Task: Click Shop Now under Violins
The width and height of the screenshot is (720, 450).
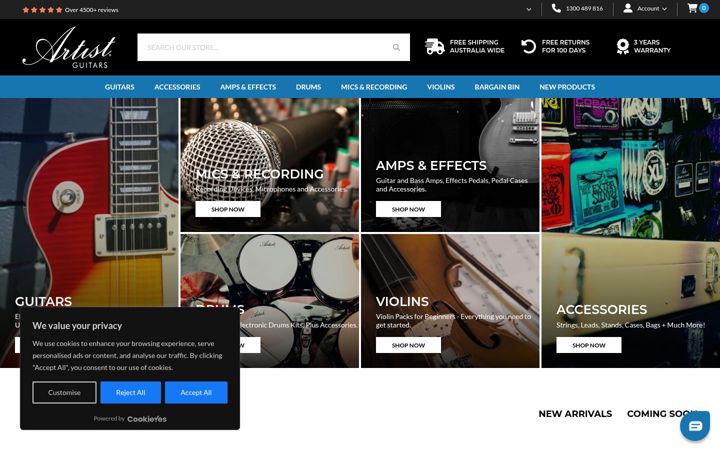Action: (x=408, y=345)
